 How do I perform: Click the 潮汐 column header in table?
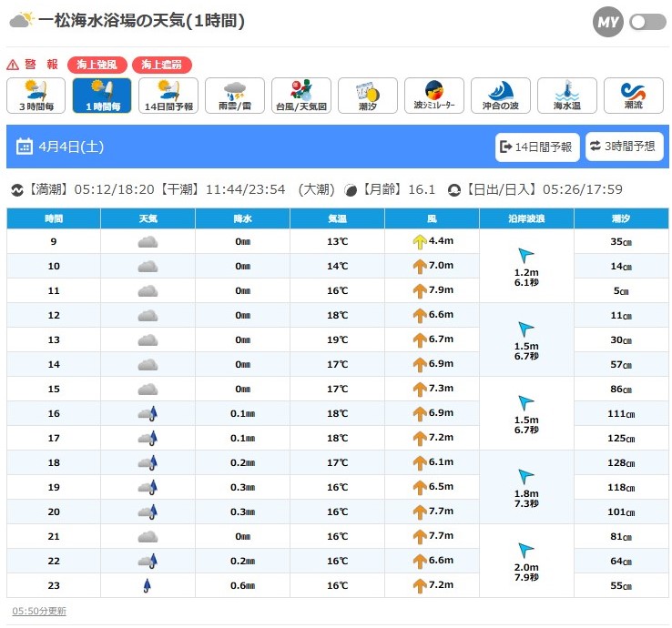[621, 218]
